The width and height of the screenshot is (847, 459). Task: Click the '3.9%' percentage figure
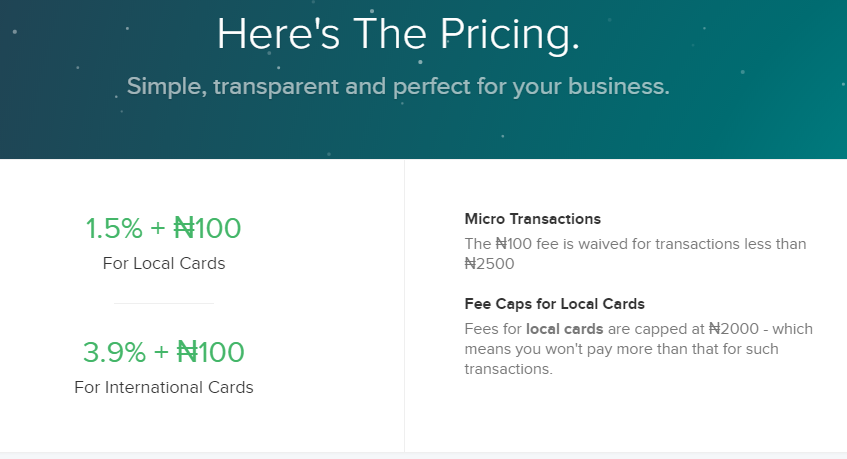114,352
